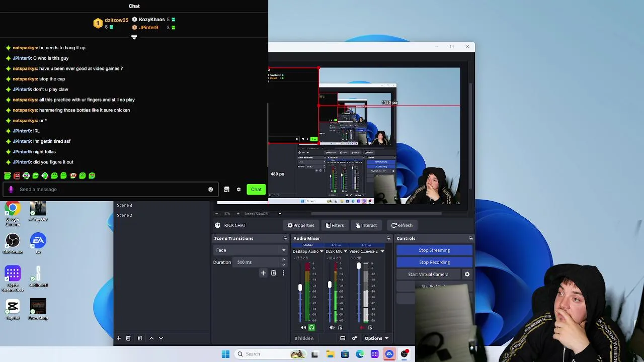
Task: Stop Streaming in OBS Controls
Action: pyautogui.click(x=434, y=250)
